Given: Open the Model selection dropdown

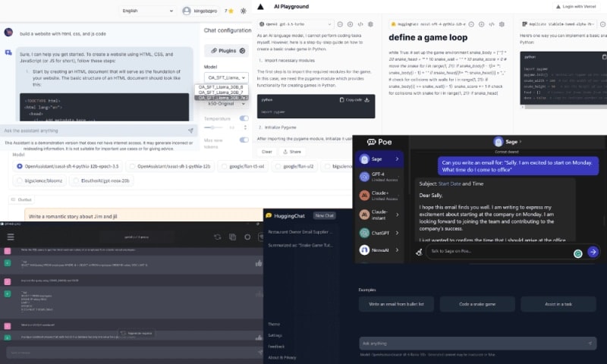Looking at the screenshot, I should click(226, 77).
